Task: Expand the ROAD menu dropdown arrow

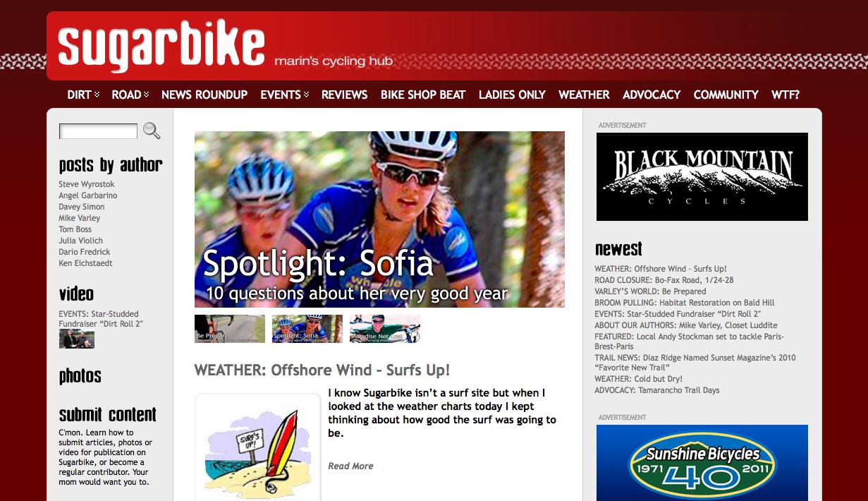Action: pos(147,95)
